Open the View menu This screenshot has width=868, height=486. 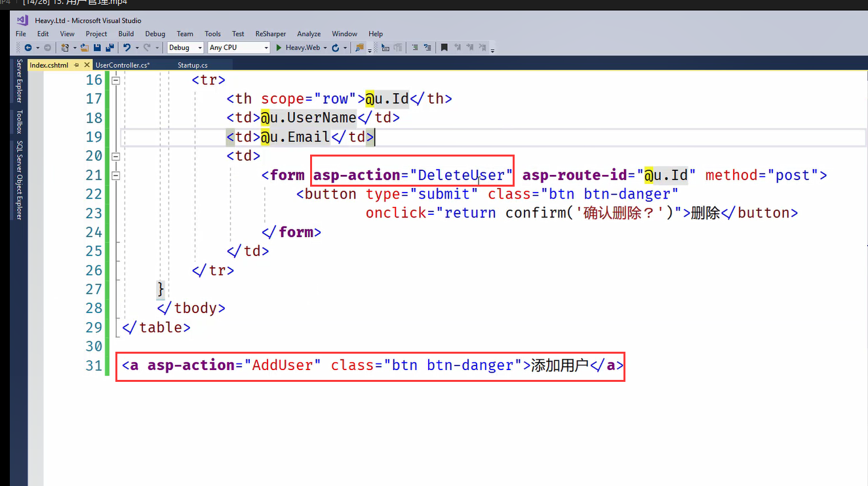[67, 34]
